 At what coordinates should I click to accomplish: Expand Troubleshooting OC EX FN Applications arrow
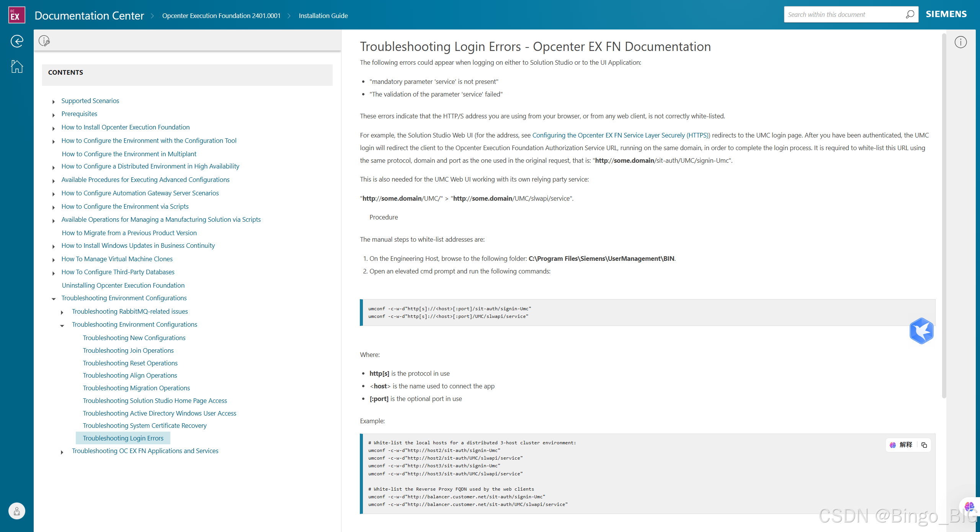click(x=62, y=452)
